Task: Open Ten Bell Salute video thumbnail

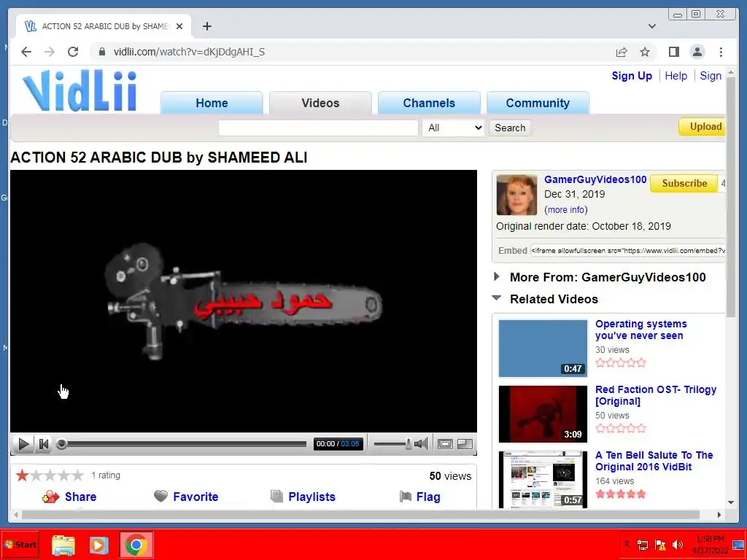Action: 543,480
